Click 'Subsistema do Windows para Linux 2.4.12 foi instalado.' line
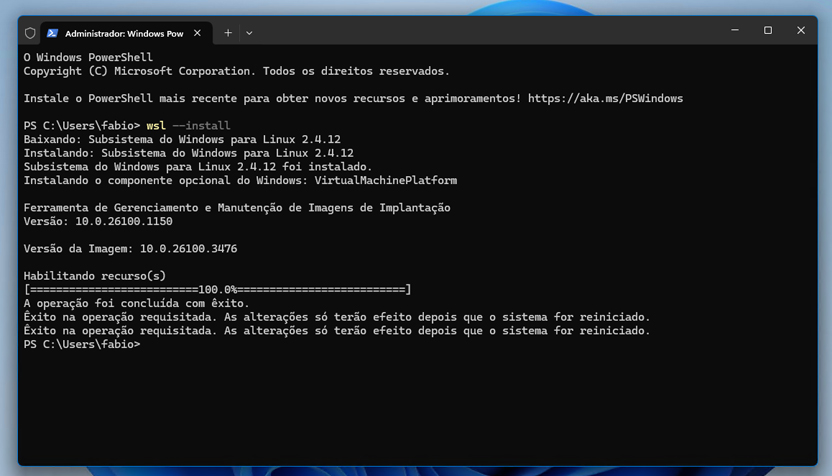Image resolution: width=832 pixels, height=476 pixels. (x=198, y=167)
